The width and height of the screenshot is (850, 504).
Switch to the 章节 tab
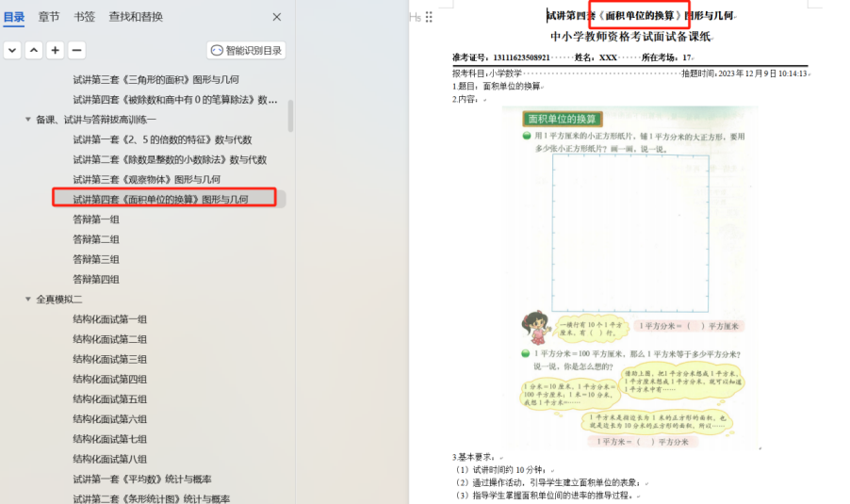point(49,17)
